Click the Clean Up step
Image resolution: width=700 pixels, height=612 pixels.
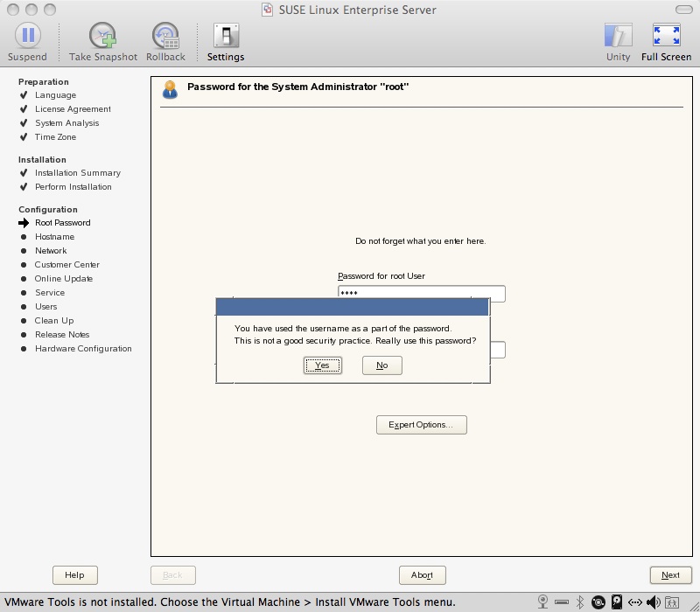pos(54,321)
